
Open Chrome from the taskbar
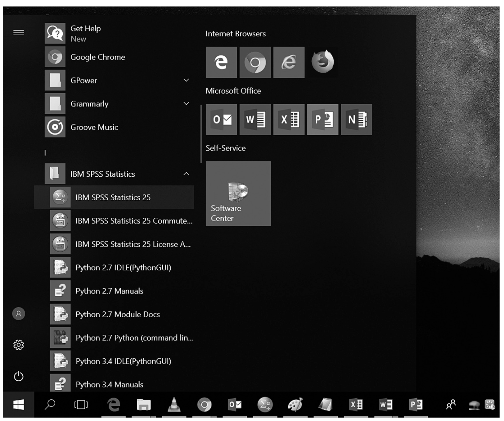click(205, 405)
